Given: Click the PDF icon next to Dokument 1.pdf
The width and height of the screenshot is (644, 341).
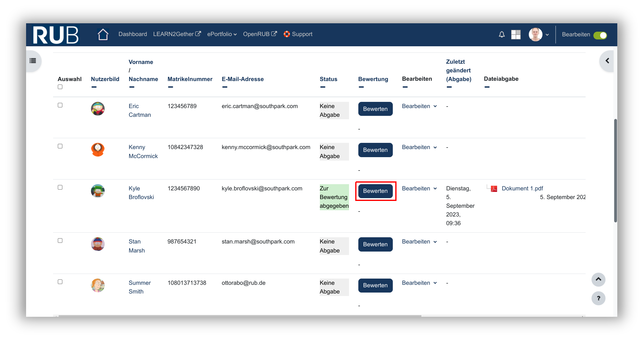Looking at the screenshot, I should pos(494,189).
